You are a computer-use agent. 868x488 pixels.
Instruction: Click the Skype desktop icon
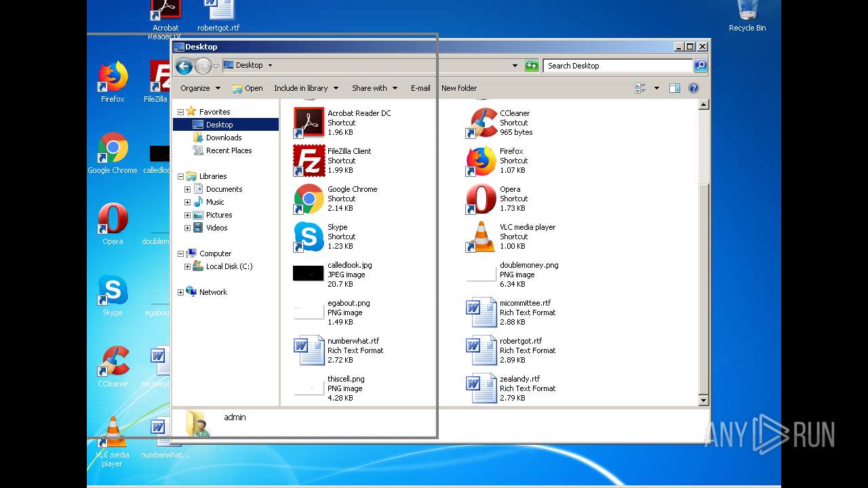(x=113, y=296)
